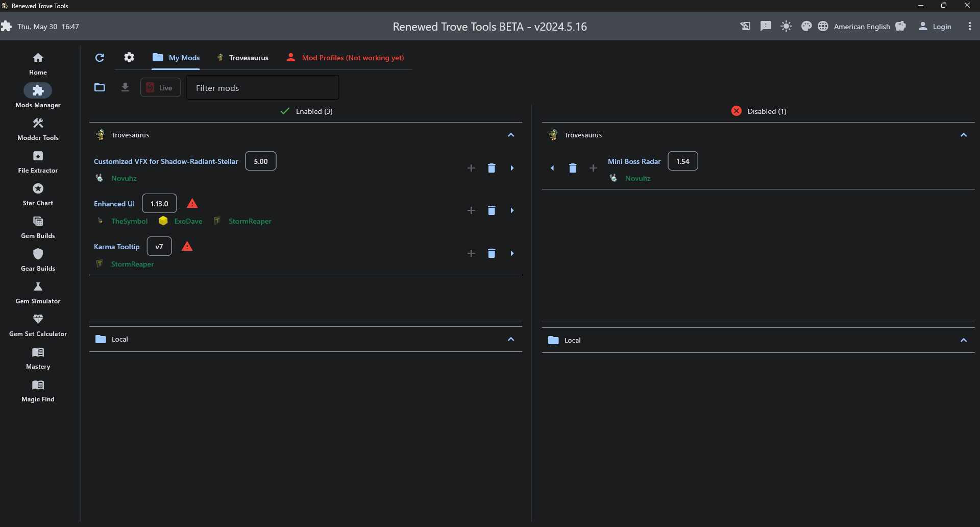Click the Filter mods input field
The image size is (980, 527).
262,87
